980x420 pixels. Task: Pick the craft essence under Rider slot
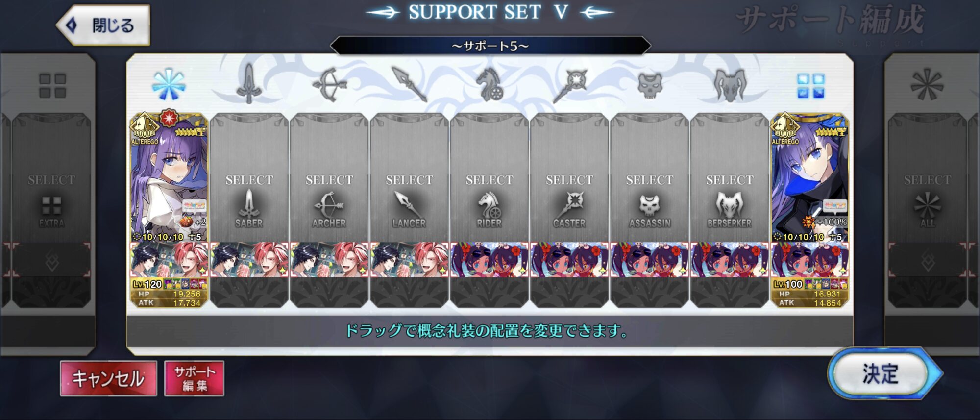[x=490, y=260]
